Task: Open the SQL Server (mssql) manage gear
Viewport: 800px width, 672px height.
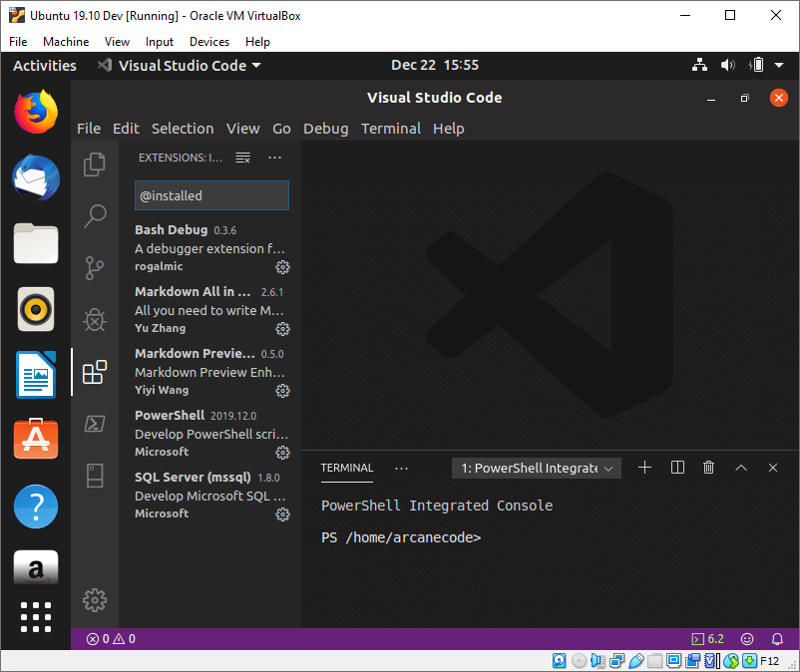Action: tap(282, 514)
